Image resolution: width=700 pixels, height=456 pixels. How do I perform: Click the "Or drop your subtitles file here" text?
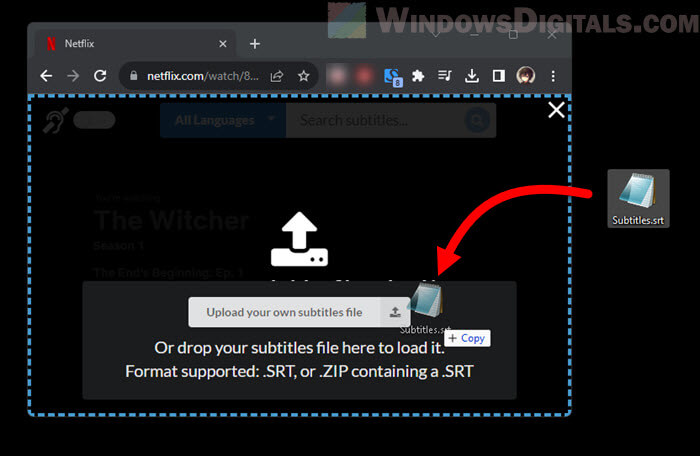coord(299,348)
